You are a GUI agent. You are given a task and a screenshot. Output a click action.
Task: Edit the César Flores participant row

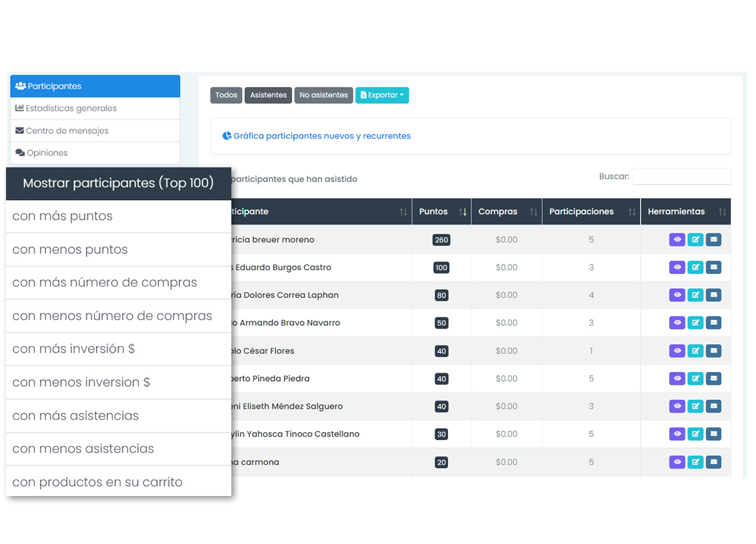(695, 351)
